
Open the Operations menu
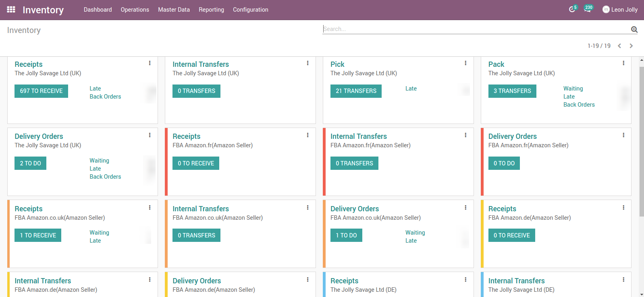tap(135, 10)
